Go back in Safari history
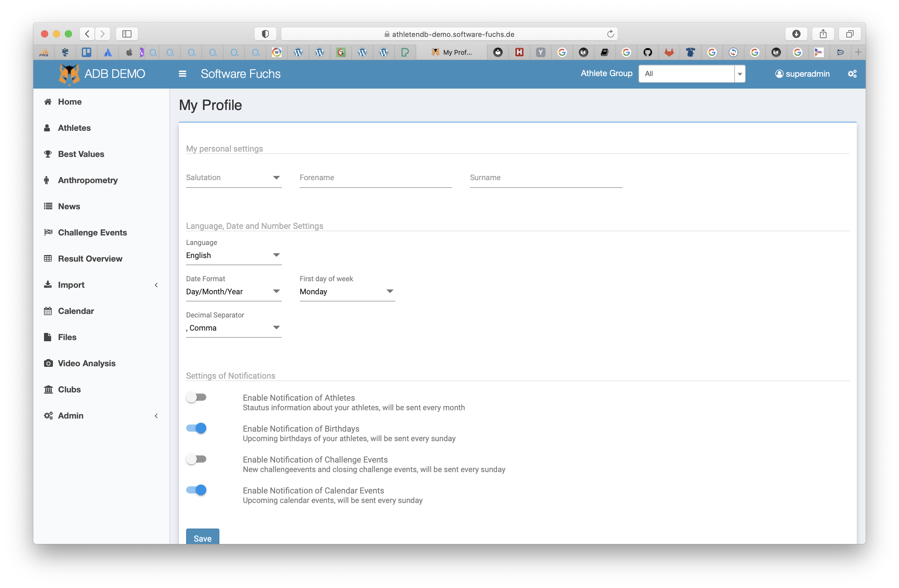The image size is (899, 588). [87, 34]
